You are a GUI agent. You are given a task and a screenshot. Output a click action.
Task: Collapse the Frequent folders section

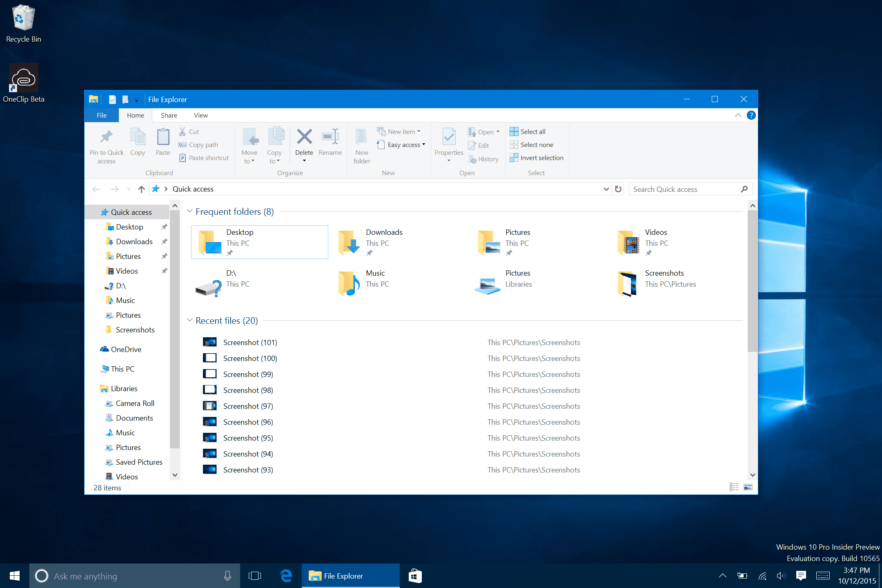[x=190, y=211]
